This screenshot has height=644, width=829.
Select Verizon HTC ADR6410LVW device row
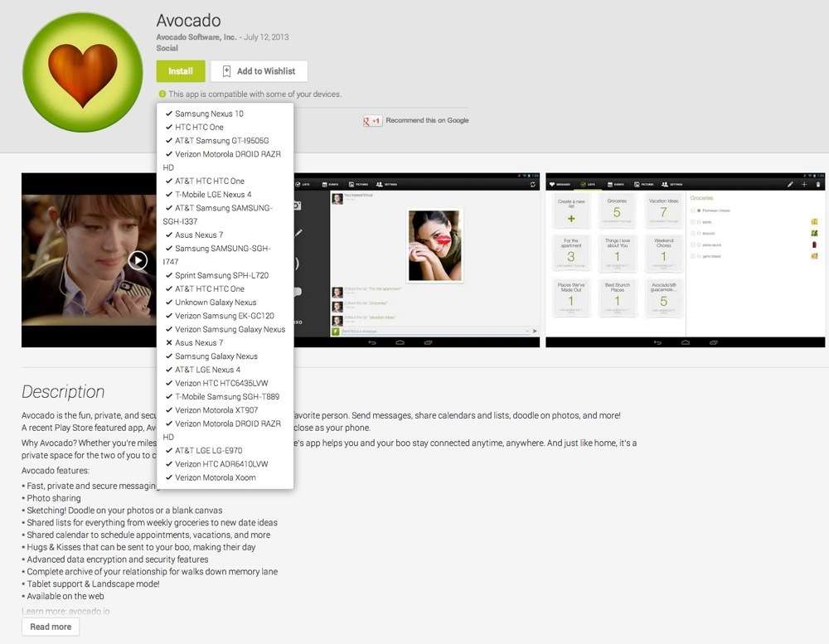click(x=216, y=463)
